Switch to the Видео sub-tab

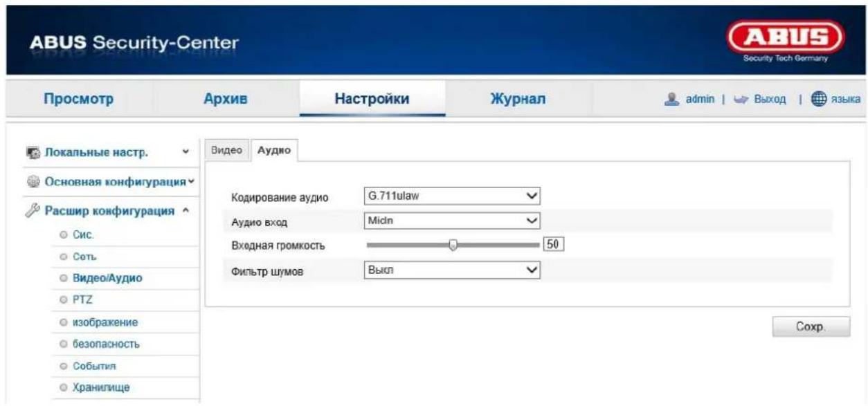tap(226, 149)
